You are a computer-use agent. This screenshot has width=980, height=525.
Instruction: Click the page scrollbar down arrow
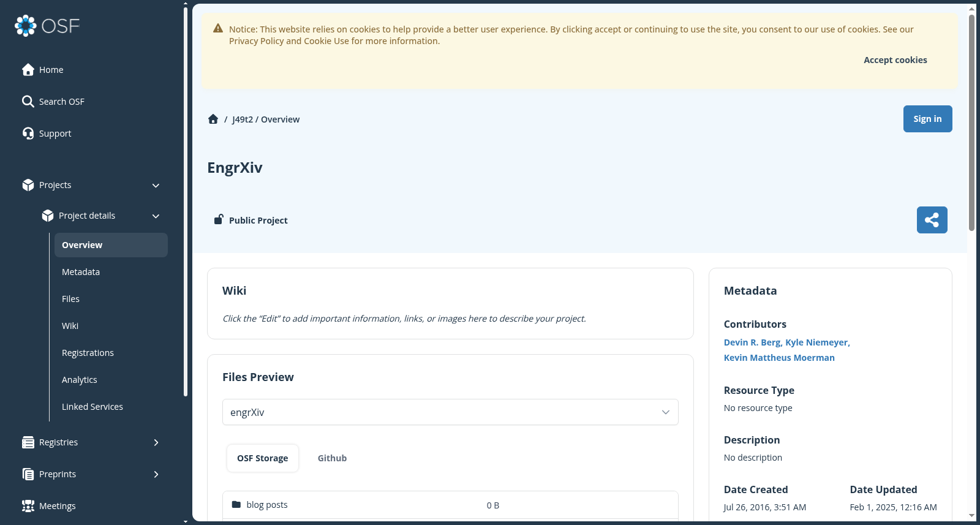click(x=971, y=516)
